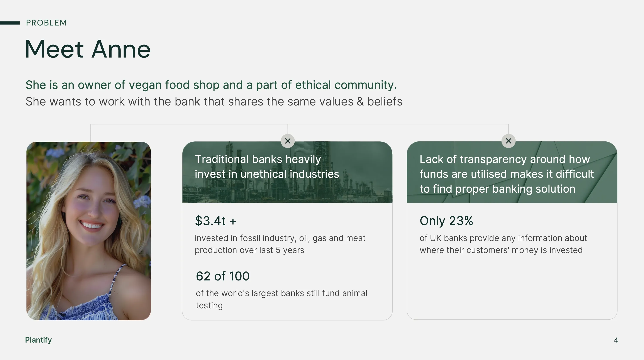Click the X icon above the transparency card
Image resolution: width=644 pixels, height=360 pixels.
point(508,141)
